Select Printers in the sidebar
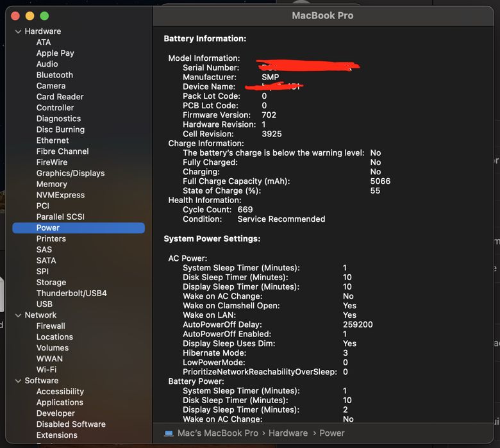 51,239
